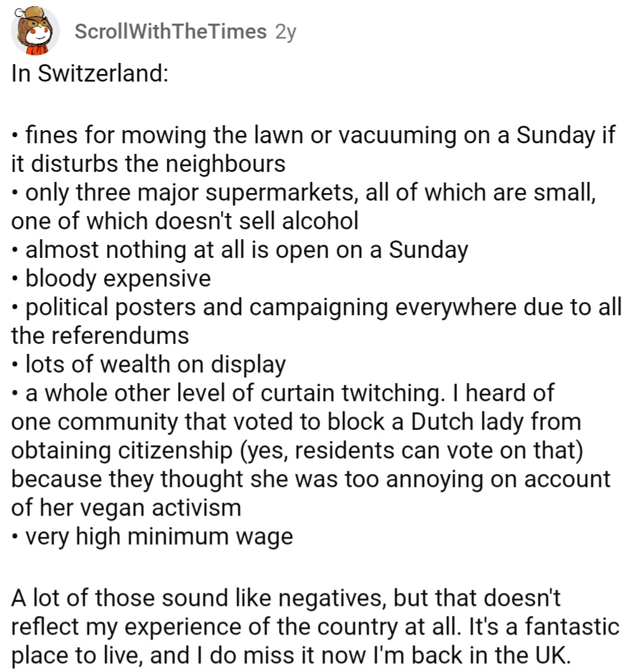This screenshot has width=630, height=672.
Task: Click the 'of her vegan activism' line
Action: pos(126,508)
